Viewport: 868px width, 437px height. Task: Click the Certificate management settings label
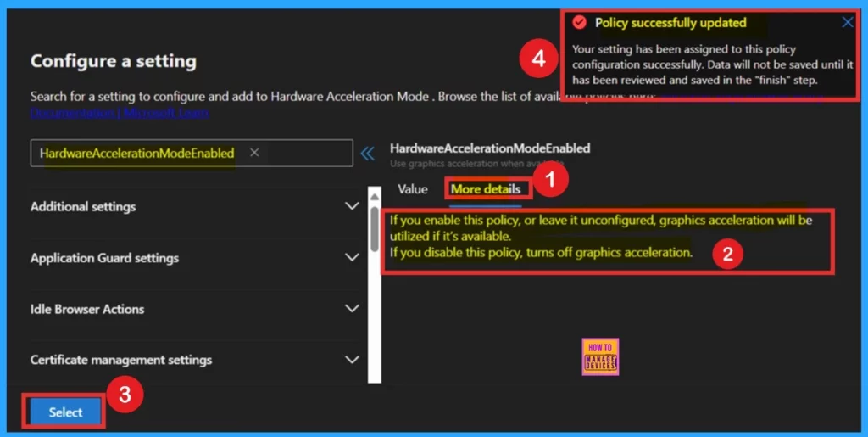(121, 360)
